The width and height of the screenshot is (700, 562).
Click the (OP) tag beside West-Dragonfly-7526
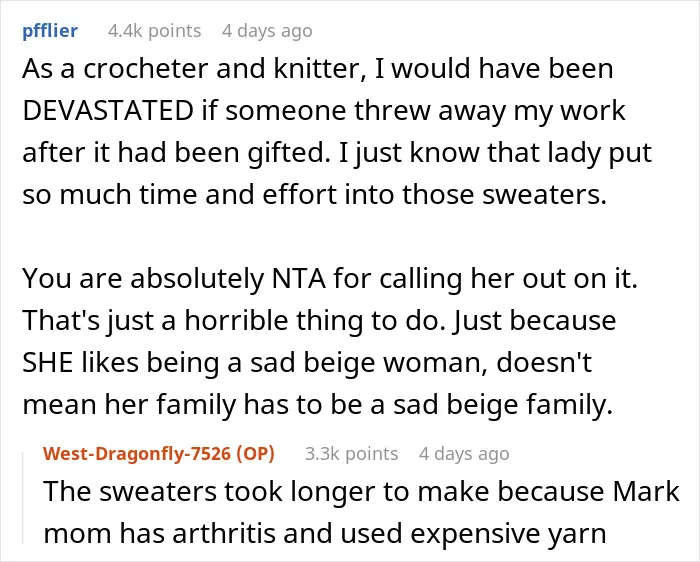[x=255, y=454]
